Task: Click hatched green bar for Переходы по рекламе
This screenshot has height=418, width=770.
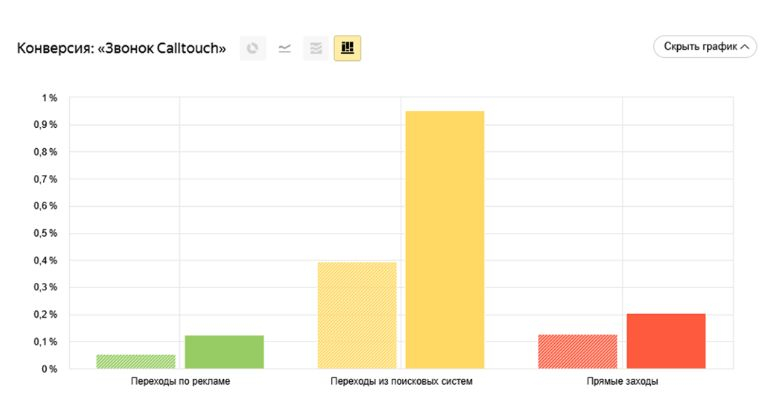Action: click(136, 361)
